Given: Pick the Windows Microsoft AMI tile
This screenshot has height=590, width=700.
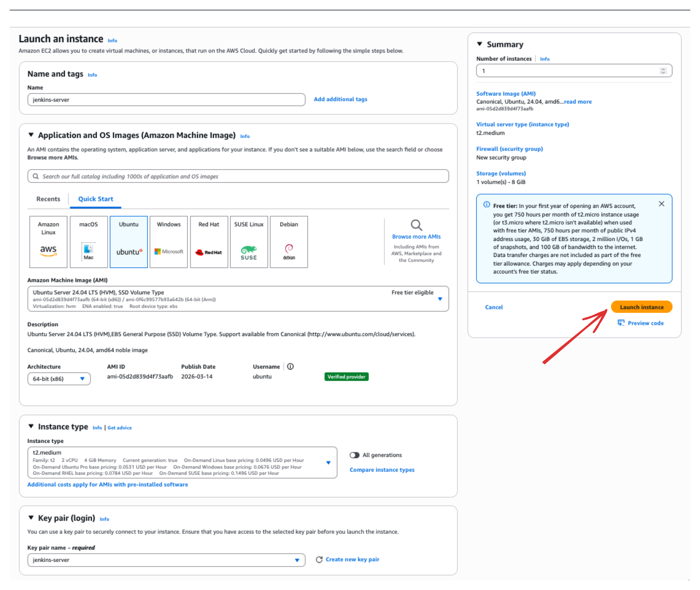Looking at the screenshot, I should point(169,242).
